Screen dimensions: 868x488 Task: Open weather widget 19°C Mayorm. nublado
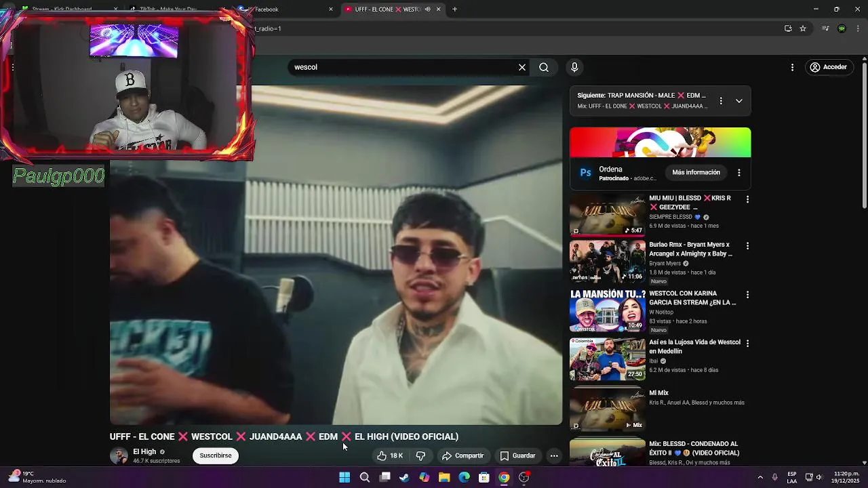(37, 477)
